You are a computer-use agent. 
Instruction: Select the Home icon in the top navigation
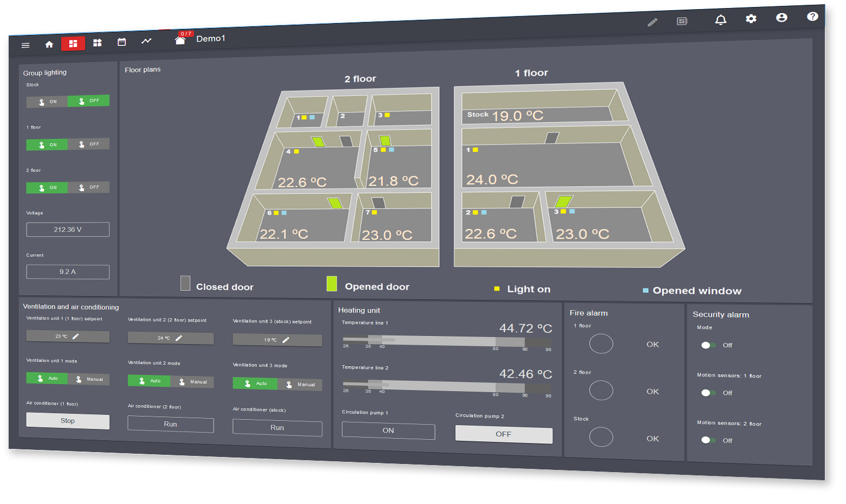click(x=49, y=44)
